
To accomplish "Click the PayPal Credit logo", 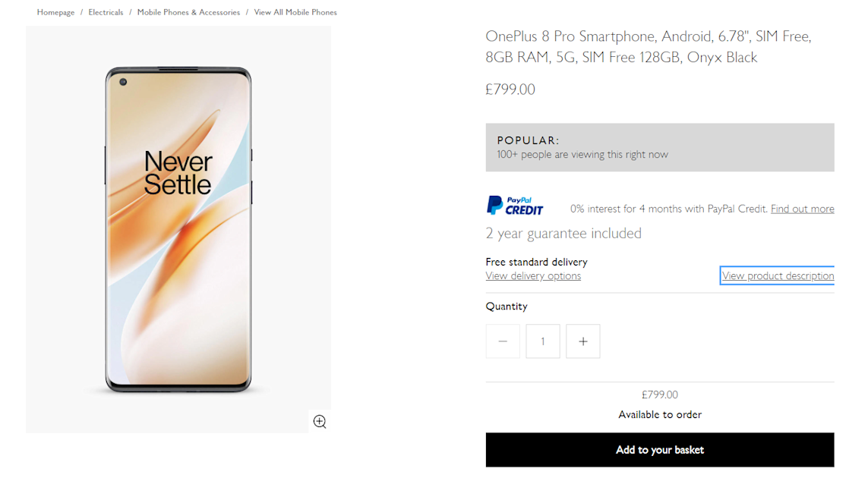I will pos(515,206).
